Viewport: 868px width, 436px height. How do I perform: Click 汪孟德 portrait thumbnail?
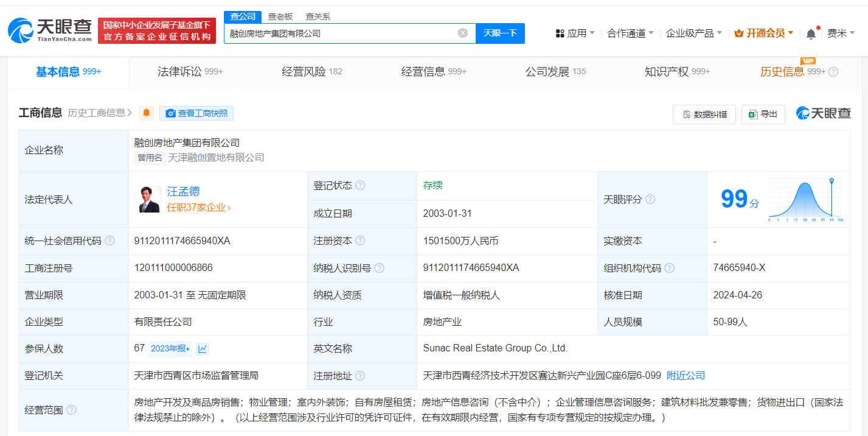148,199
